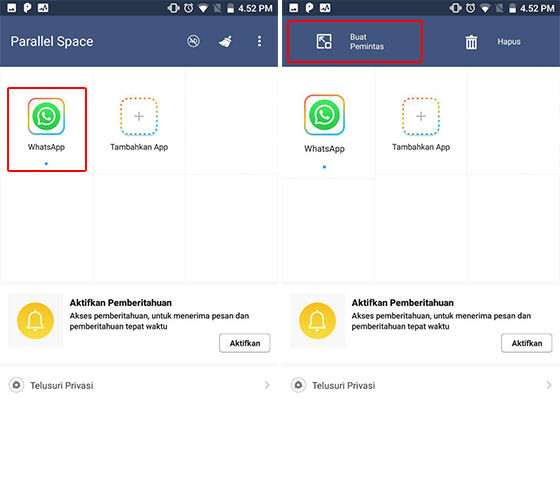Open incognito install icon in left header
The width and height of the screenshot is (560, 494).
click(193, 41)
